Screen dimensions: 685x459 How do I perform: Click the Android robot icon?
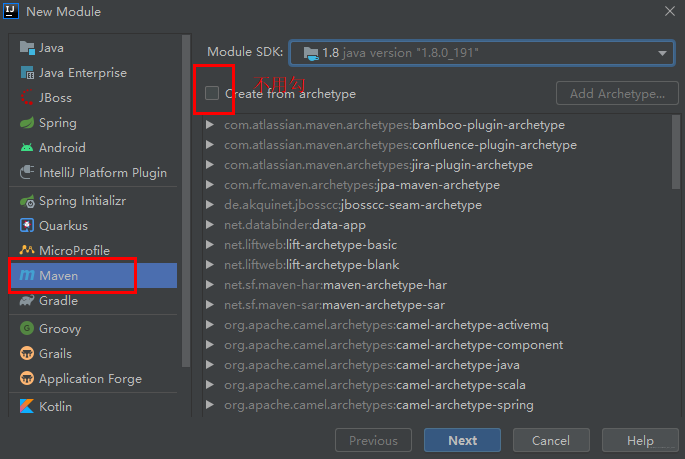coord(27,148)
